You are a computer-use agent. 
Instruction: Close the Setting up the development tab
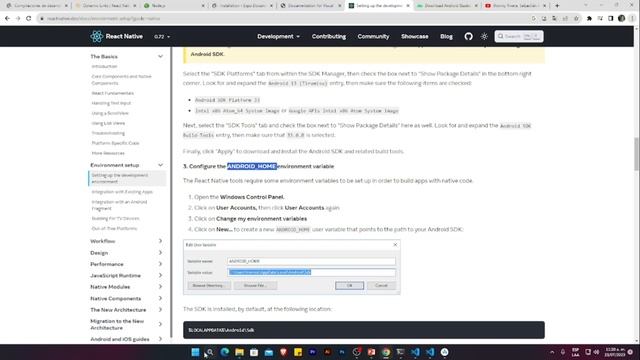point(407,6)
